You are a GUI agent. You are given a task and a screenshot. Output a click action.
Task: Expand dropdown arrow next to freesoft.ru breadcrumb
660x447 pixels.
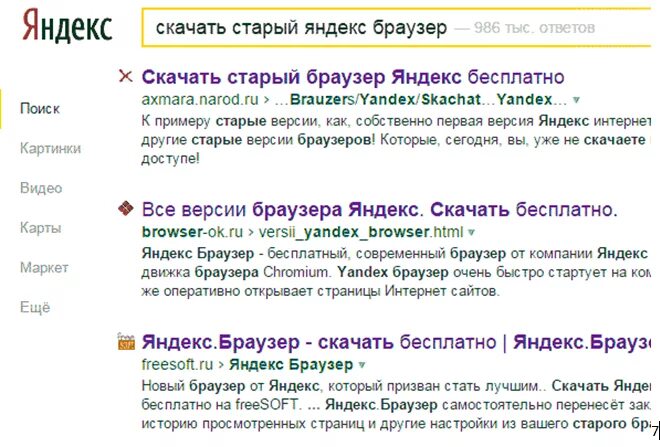tap(362, 365)
